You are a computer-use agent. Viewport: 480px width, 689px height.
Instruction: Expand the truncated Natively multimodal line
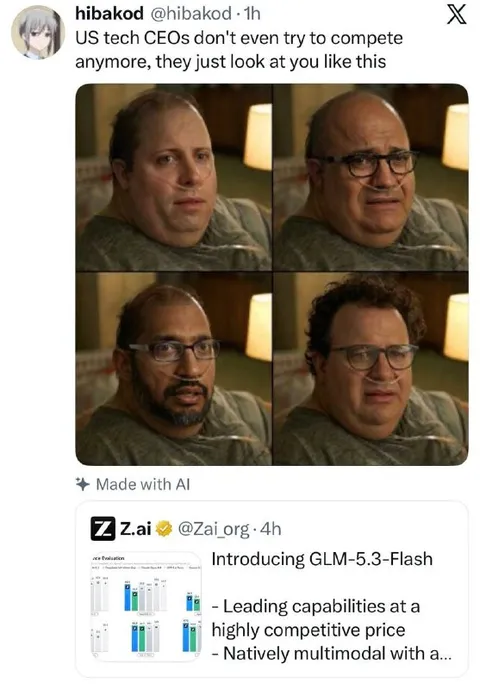click(331, 653)
